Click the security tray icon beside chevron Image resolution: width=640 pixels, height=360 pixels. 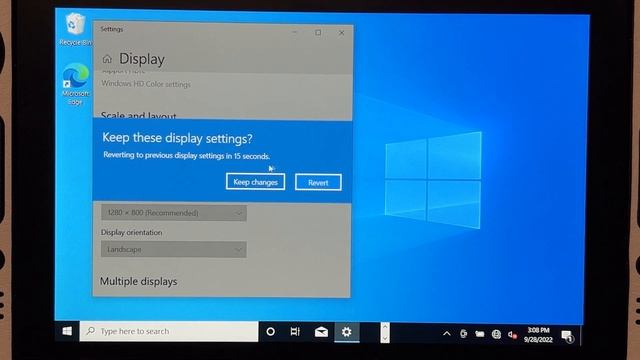pyautogui.click(x=463, y=334)
